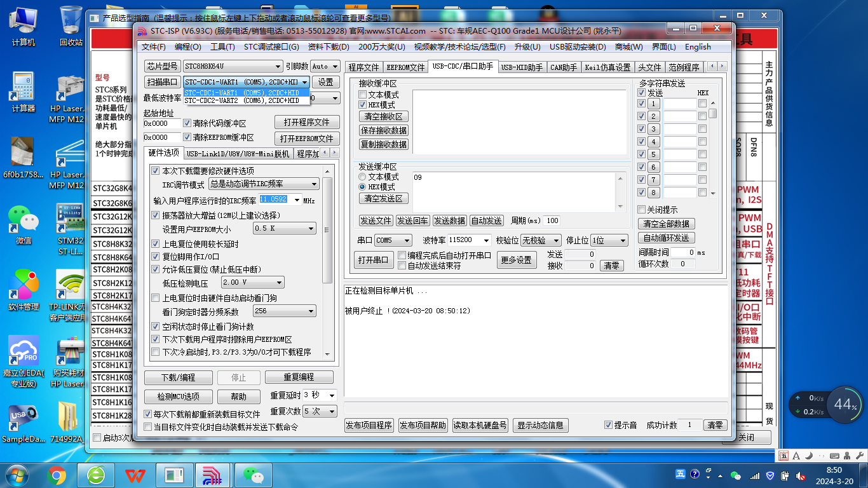Select the 714992A folder desktop icon

(67, 423)
